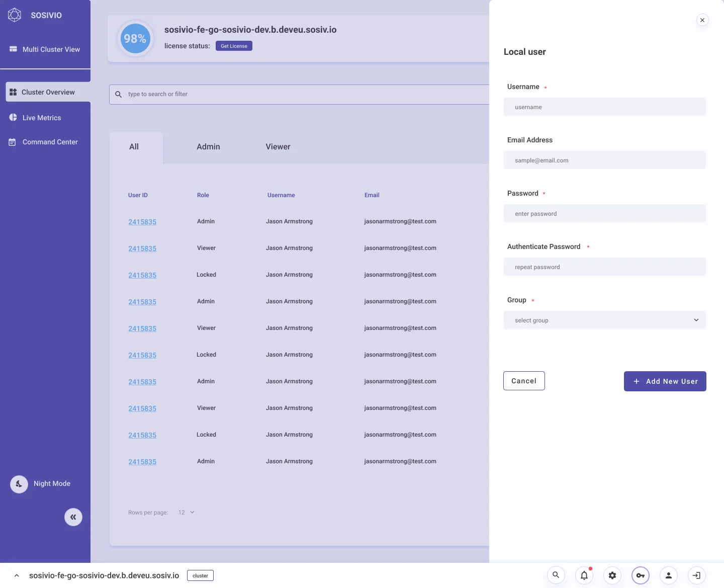Click the Role column header
Image resolution: width=724 pixels, height=588 pixels.
(x=203, y=195)
